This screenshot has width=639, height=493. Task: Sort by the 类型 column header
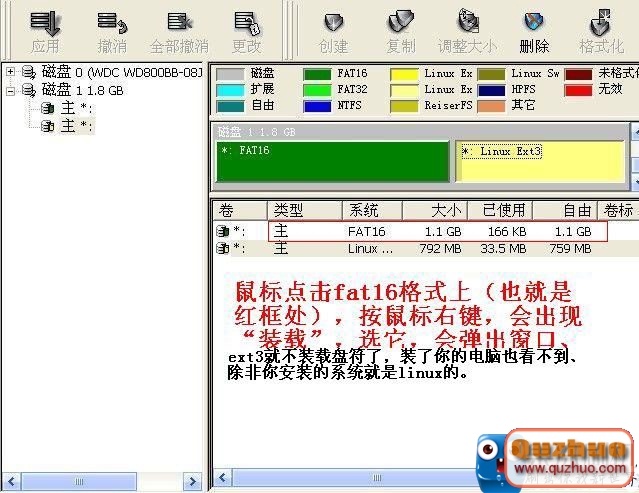click(305, 210)
